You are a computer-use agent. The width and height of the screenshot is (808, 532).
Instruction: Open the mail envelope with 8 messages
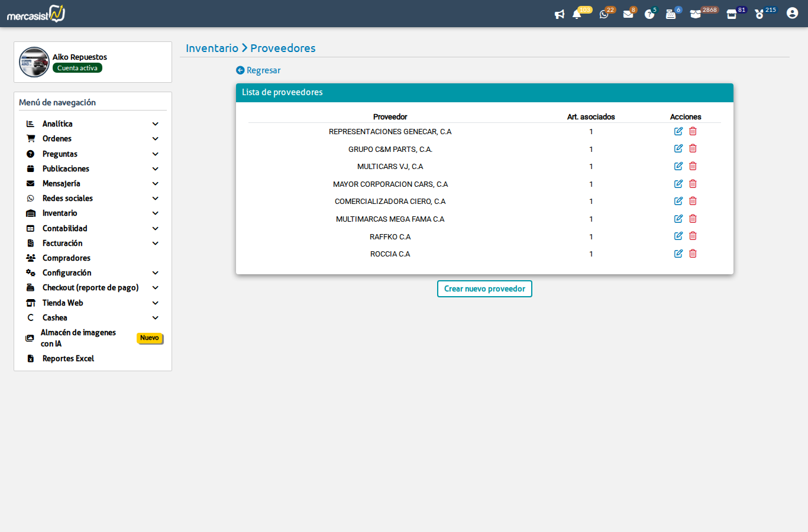(628, 13)
